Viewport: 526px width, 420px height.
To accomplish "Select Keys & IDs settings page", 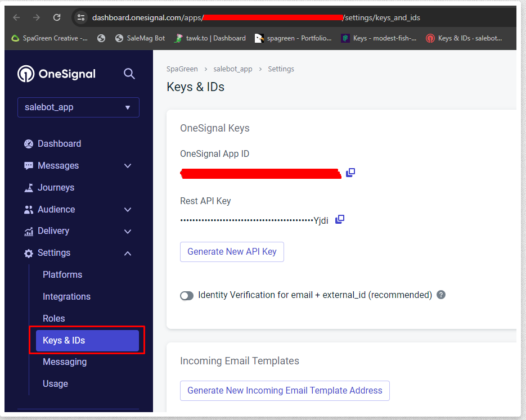I will (87, 341).
